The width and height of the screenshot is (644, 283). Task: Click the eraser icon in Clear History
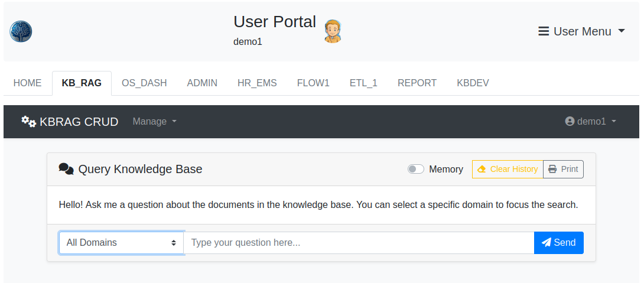[x=482, y=169]
